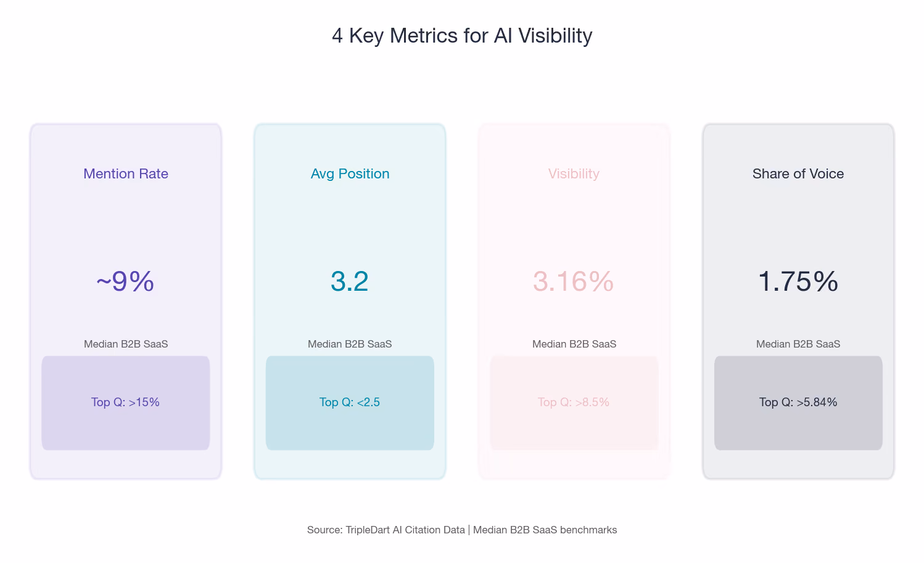924x563 pixels.
Task: Click the Top Q: >8.5% box
Action: click(574, 402)
